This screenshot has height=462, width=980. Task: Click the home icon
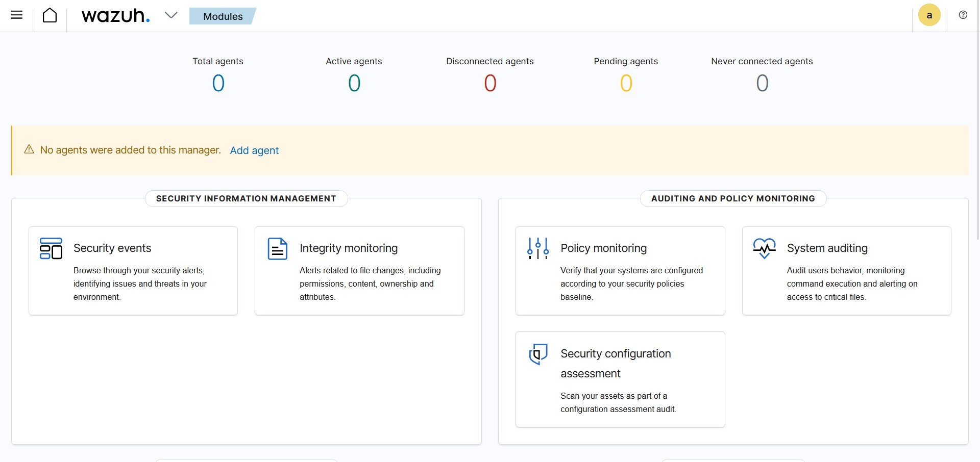pyautogui.click(x=50, y=15)
